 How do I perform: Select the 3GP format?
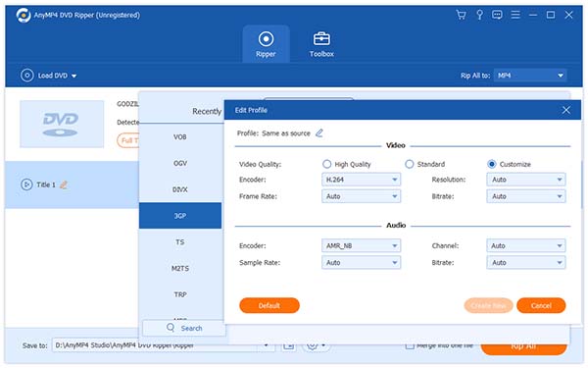180,216
